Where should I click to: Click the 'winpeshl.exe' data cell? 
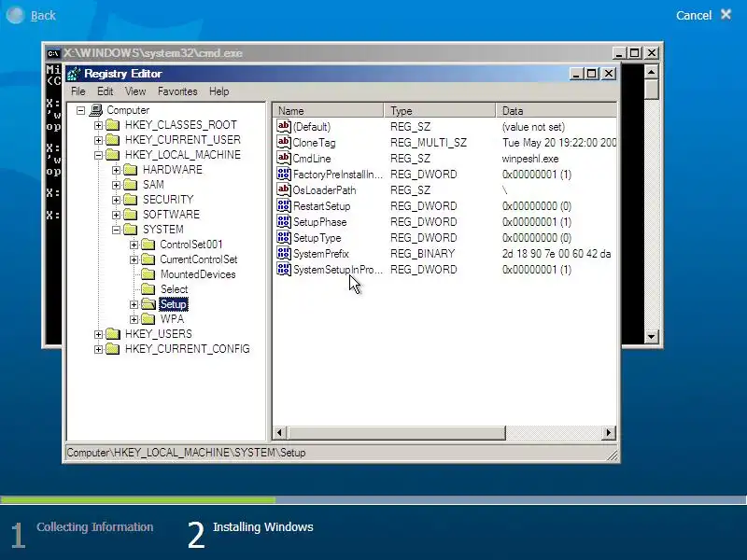click(x=530, y=159)
